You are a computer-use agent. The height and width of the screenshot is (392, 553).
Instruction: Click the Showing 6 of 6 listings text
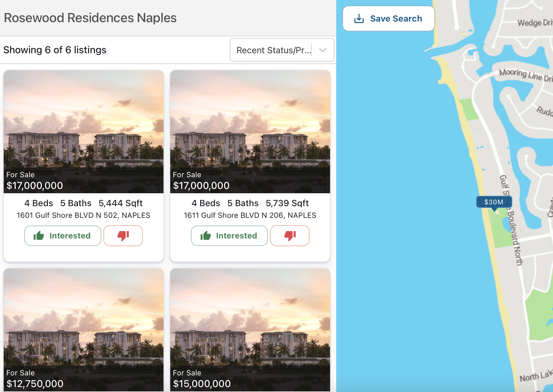(55, 50)
